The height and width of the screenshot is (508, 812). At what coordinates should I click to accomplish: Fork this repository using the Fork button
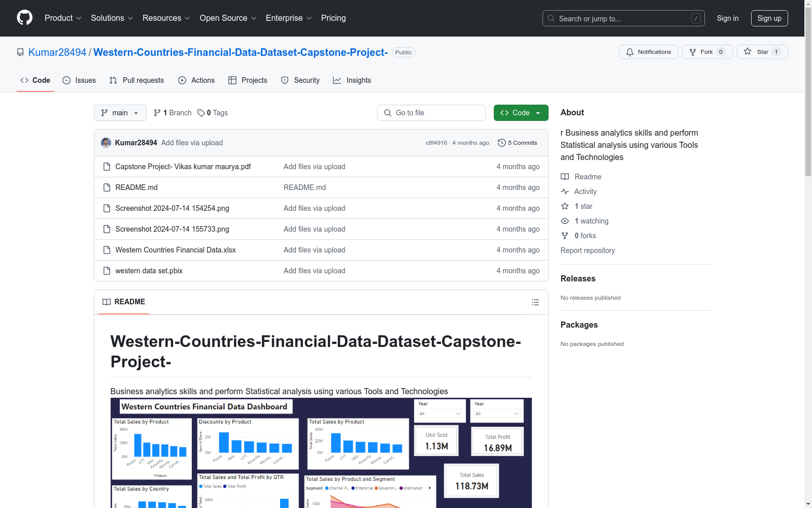pyautogui.click(x=707, y=52)
